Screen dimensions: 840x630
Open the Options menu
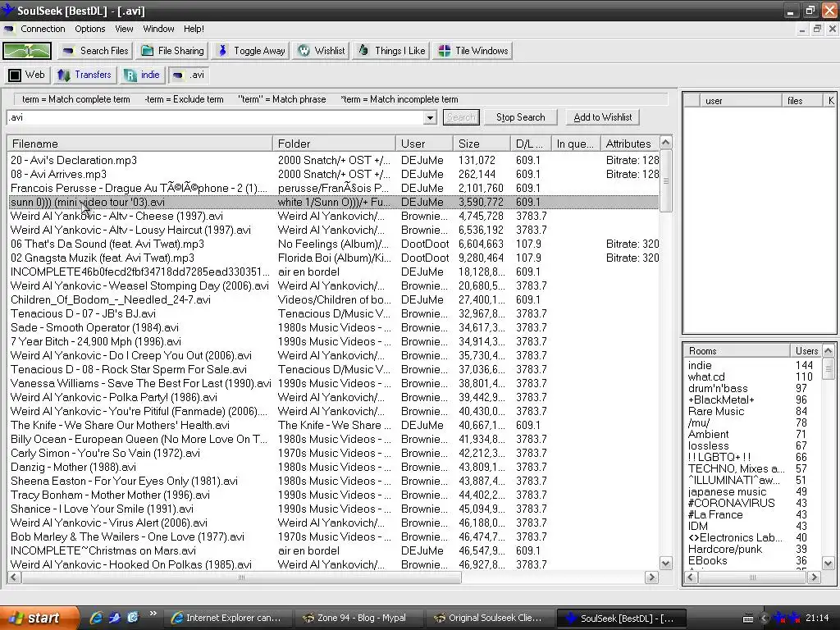(x=90, y=29)
